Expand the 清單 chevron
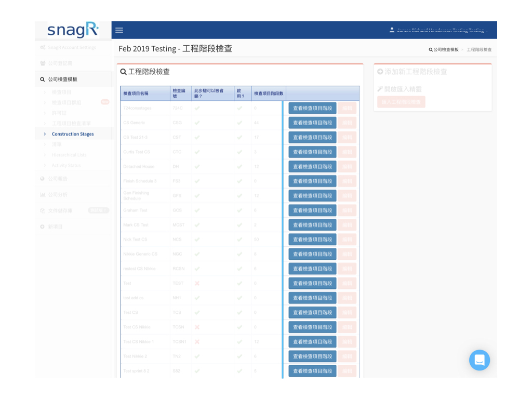This screenshot has height=399, width=532. (45, 144)
